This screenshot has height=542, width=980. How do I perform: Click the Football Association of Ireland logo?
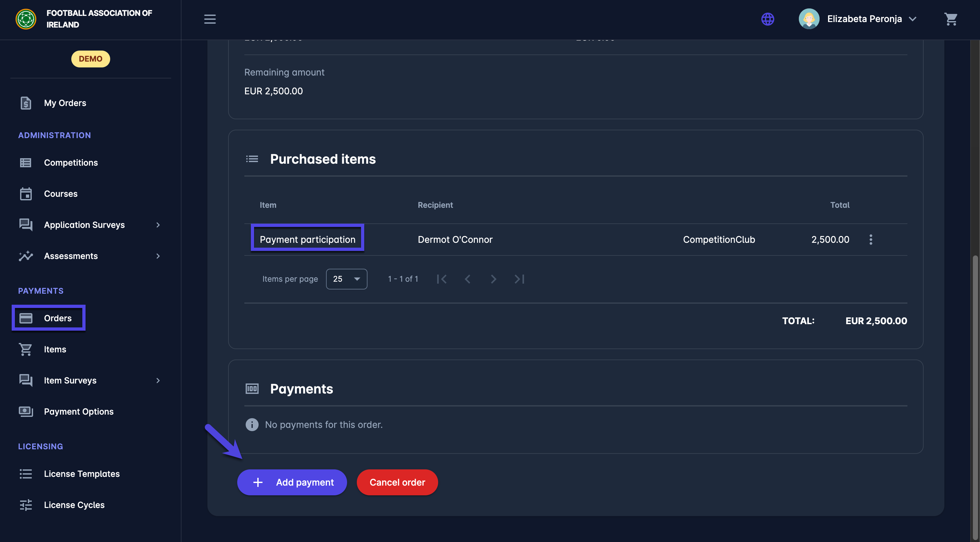tap(26, 19)
